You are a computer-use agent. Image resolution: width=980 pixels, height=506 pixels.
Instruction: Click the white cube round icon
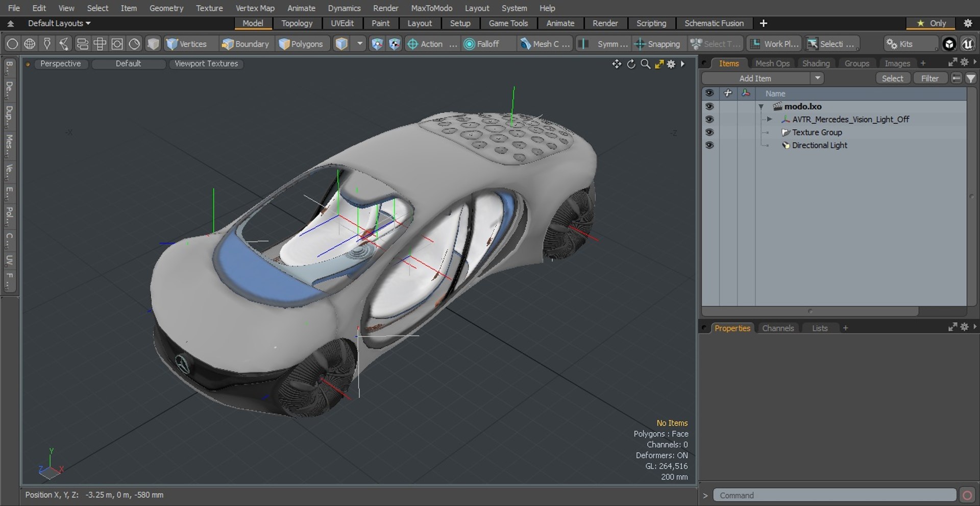(949, 44)
